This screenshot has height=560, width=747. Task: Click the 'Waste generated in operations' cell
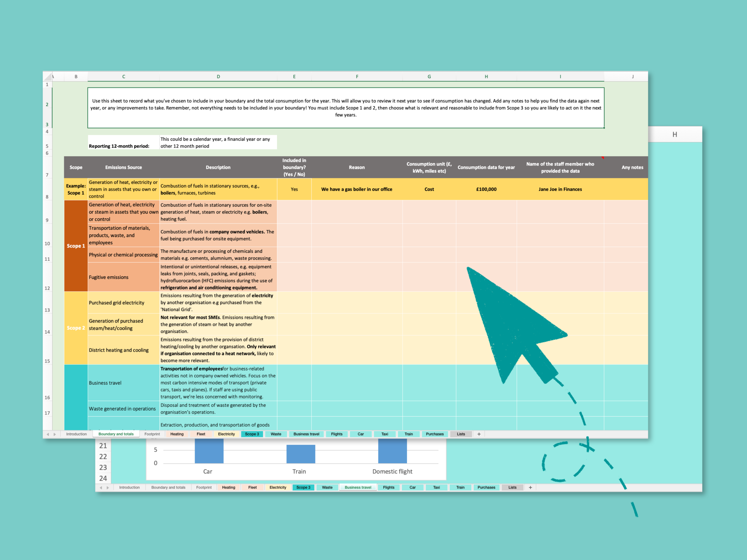124,409
